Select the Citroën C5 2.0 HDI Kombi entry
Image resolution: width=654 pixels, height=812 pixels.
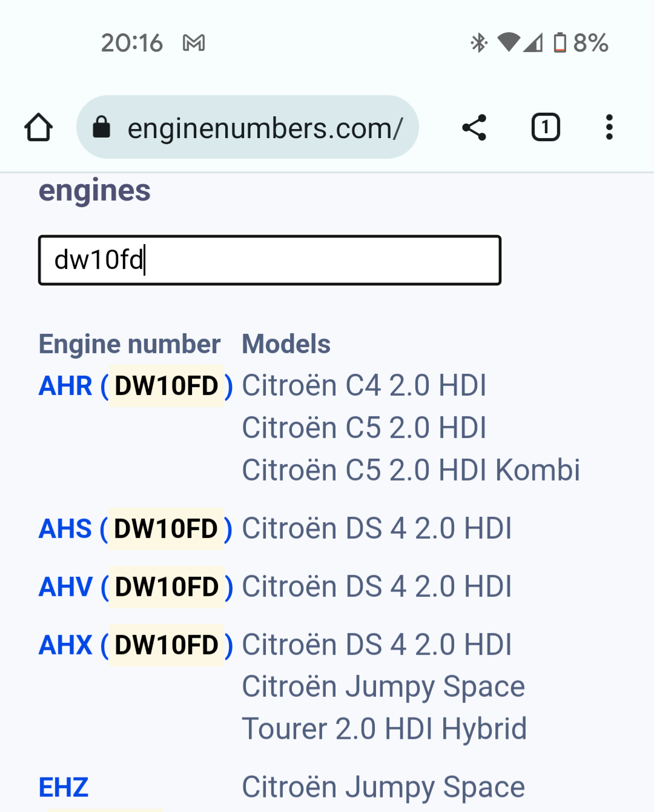point(411,470)
